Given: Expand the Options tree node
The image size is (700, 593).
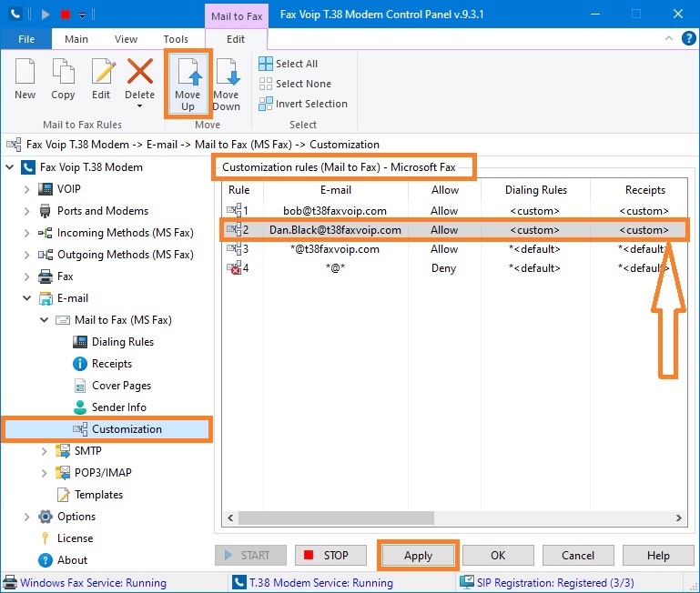Looking at the screenshot, I should click(x=26, y=517).
